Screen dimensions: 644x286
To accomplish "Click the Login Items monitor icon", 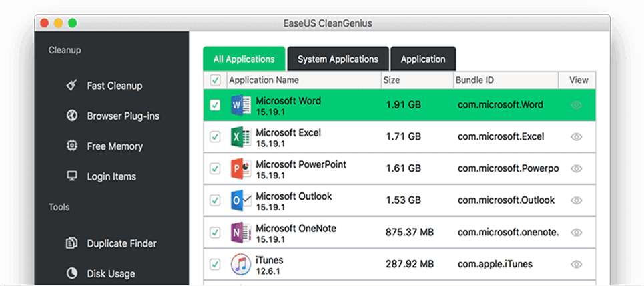I will click(x=72, y=176).
